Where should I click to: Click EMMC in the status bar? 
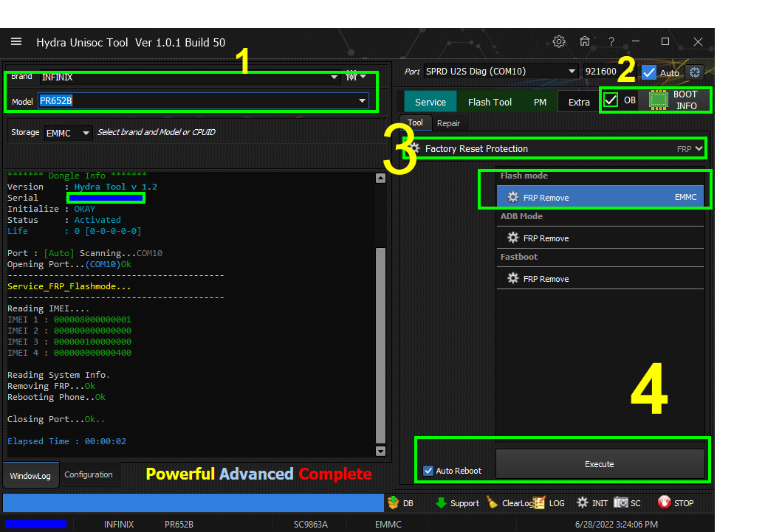[x=388, y=524]
